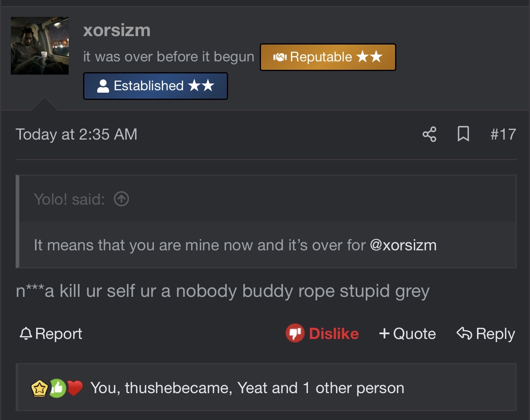Click the red heart reaction icon
Viewport: 530px width, 420px height.
pyautogui.click(x=75, y=388)
